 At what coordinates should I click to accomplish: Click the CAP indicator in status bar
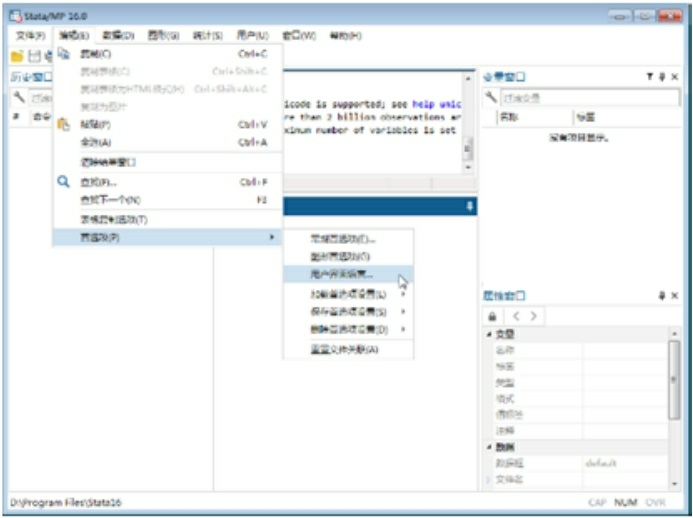click(597, 503)
